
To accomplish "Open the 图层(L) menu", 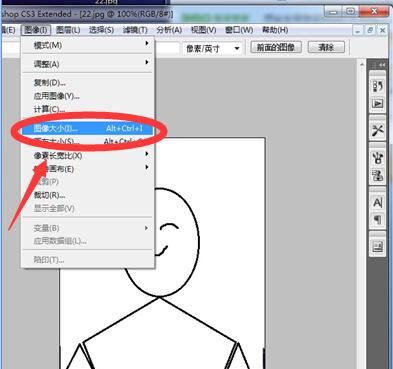I will click(68, 30).
